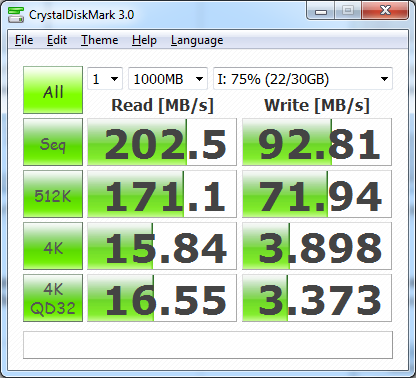Open the Edit menu
The width and height of the screenshot is (416, 378).
57,40
